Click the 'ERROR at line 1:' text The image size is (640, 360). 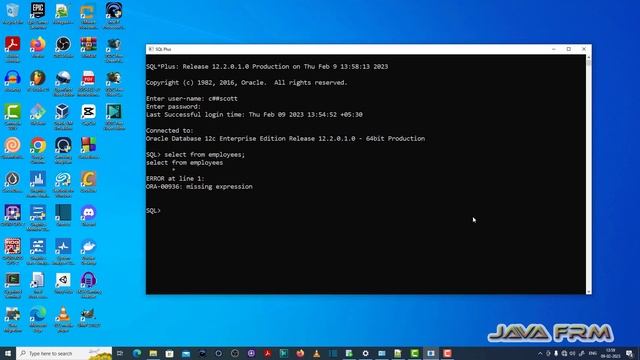point(175,179)
